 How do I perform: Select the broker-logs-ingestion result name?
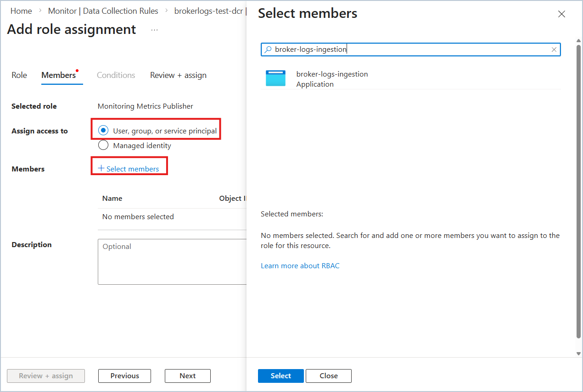[x=332, y=74]
